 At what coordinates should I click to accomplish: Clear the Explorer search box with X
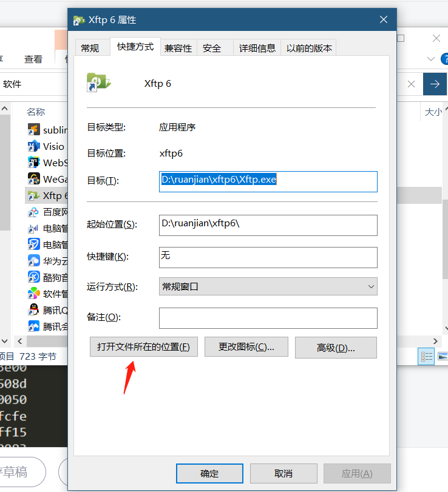coord(411,84)
